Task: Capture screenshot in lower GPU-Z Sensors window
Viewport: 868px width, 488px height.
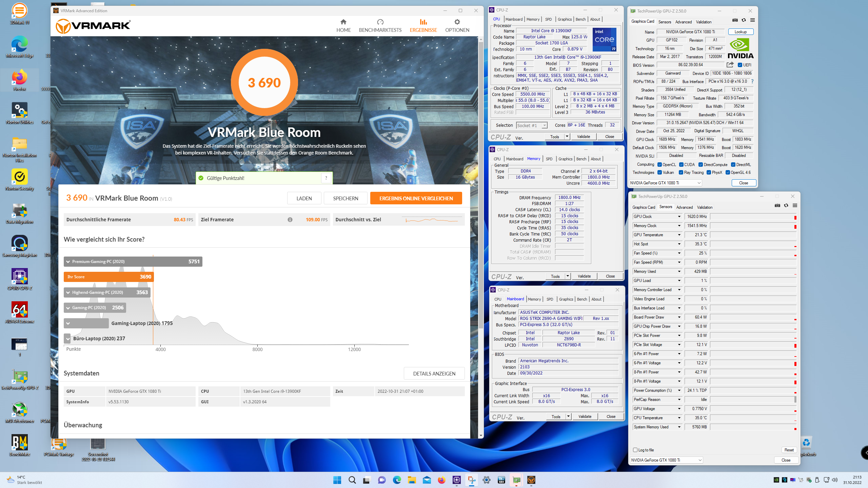Action: pos(777,205)
